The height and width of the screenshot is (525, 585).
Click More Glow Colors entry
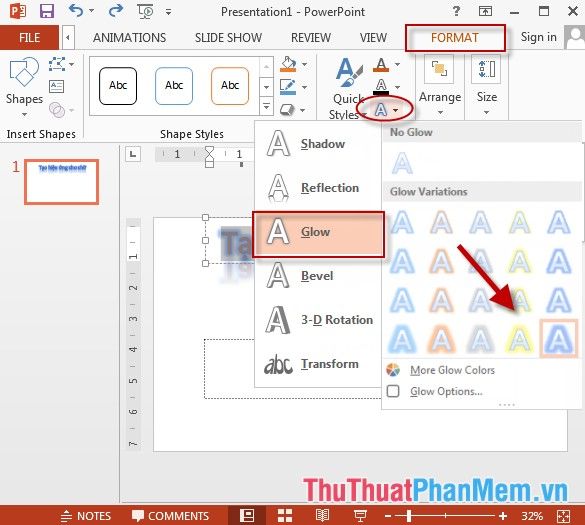452,370
